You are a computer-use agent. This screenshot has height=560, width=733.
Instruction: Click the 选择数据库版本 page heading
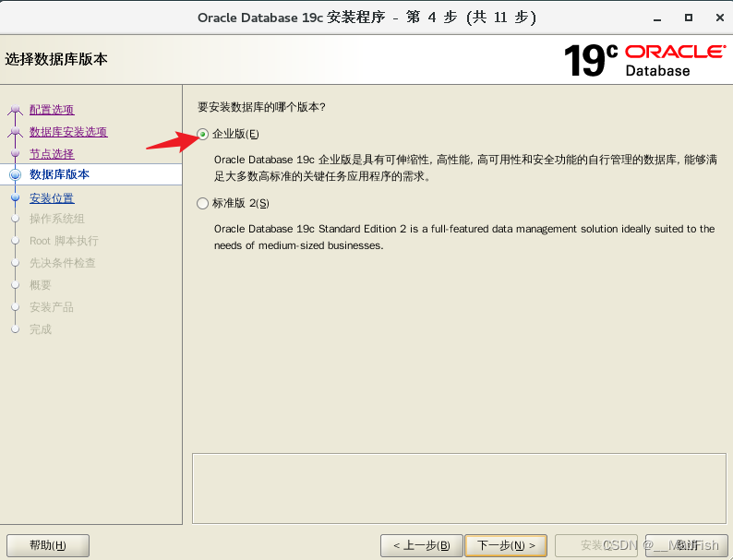56,59
